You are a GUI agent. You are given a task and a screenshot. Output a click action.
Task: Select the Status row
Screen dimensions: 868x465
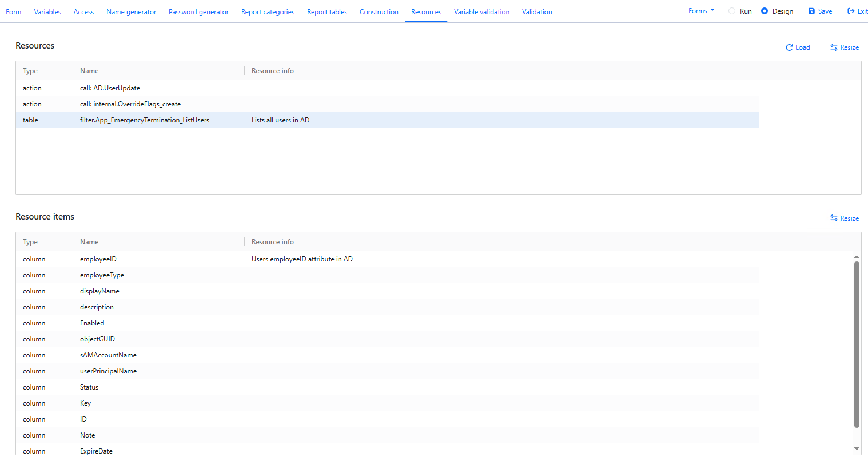tap(388, 387)
